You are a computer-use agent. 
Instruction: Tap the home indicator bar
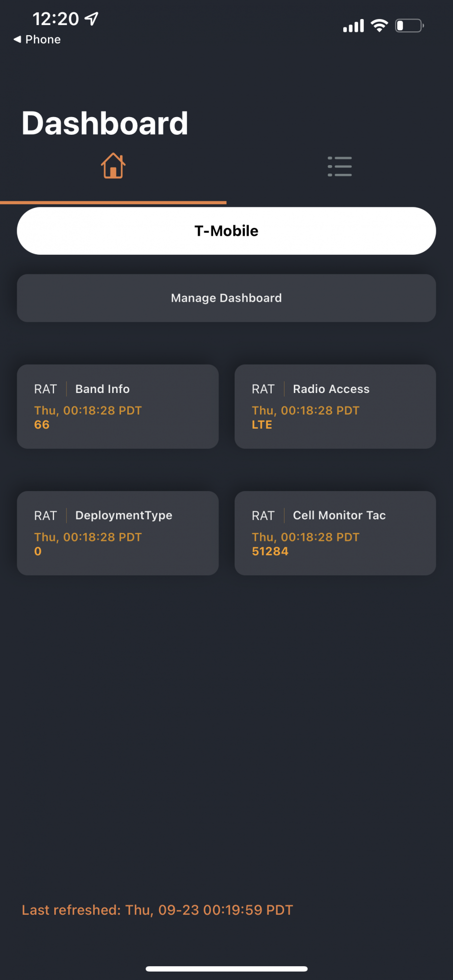pyautogui.click(x=226, y=969)
